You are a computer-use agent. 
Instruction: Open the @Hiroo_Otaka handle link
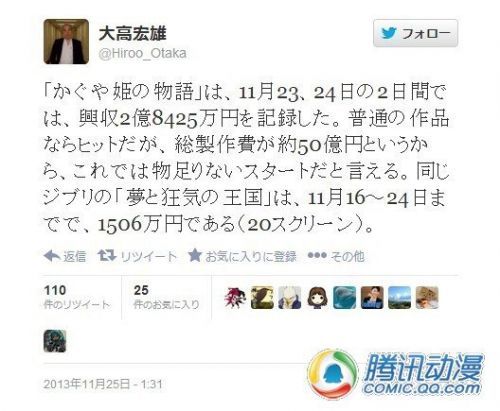143,54
